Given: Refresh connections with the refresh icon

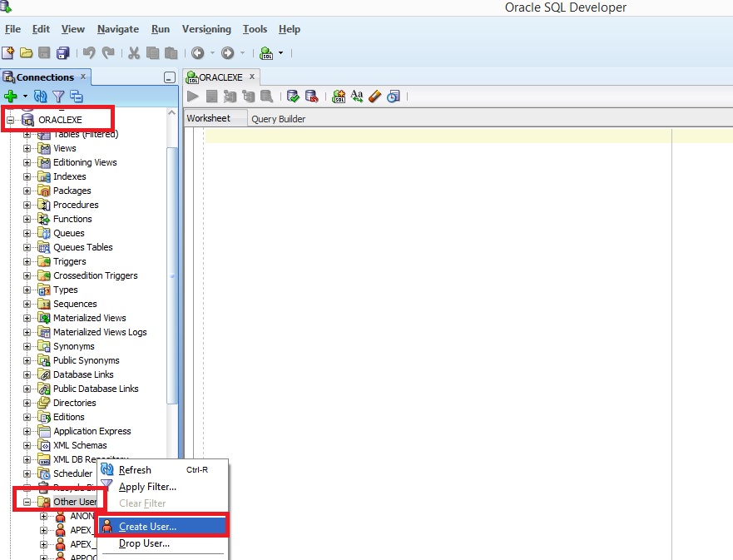Looking at the screenshot, I should [41, 97].
